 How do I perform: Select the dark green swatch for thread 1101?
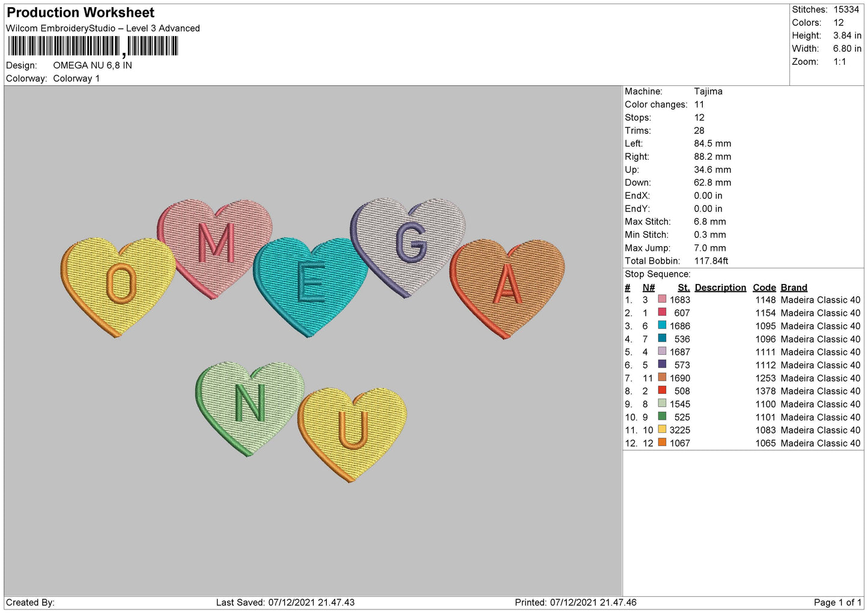(662, 417)
